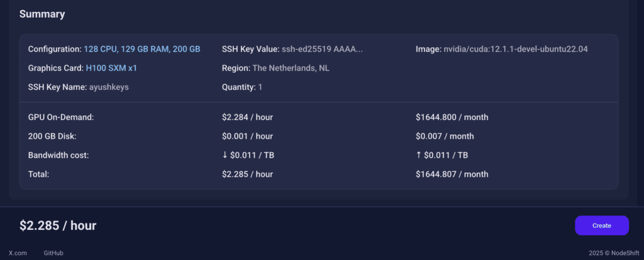Click the upload arrow in Bandwidth cost

pyautogui.click(x=419, y=155)
